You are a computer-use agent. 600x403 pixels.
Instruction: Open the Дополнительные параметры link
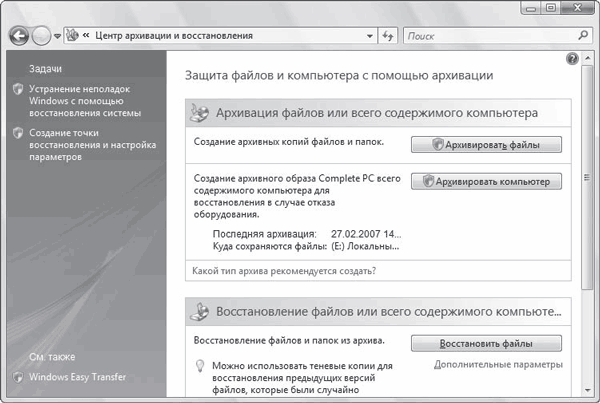click(498, 365)
